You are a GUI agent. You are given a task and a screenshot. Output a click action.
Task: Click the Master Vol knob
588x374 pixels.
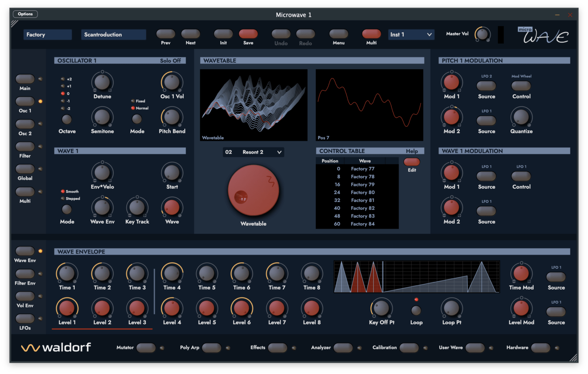tap(483, 34)
